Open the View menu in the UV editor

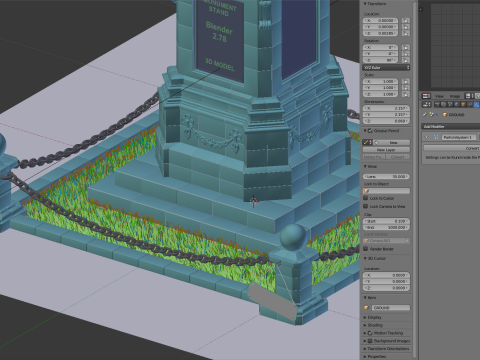439,96
